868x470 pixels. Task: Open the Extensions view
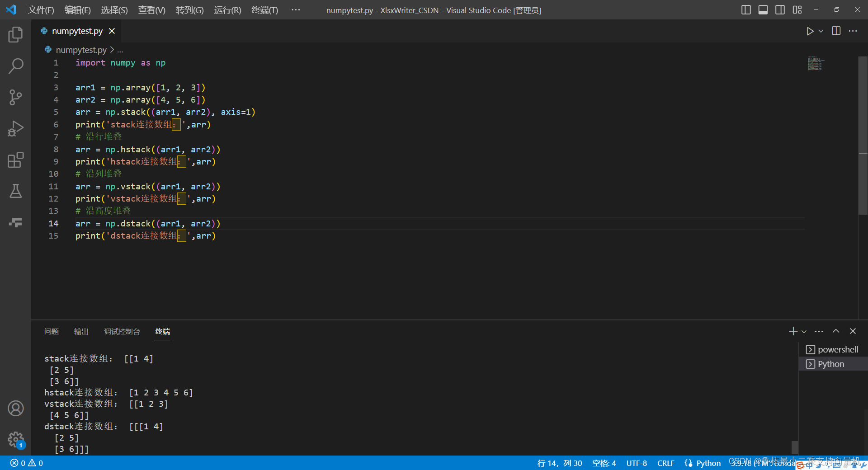click(x=15, y=160)
